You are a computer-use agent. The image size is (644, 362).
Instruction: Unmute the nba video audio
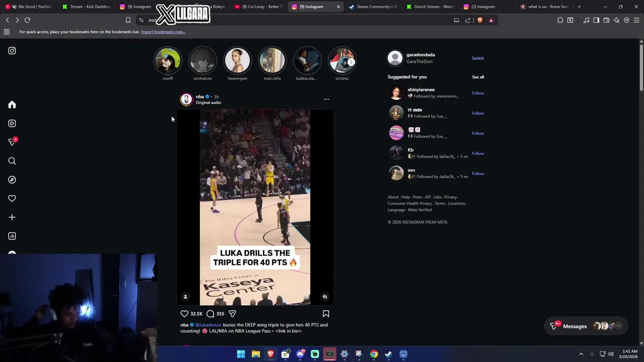pyautogui.click(x=325, y=297)
